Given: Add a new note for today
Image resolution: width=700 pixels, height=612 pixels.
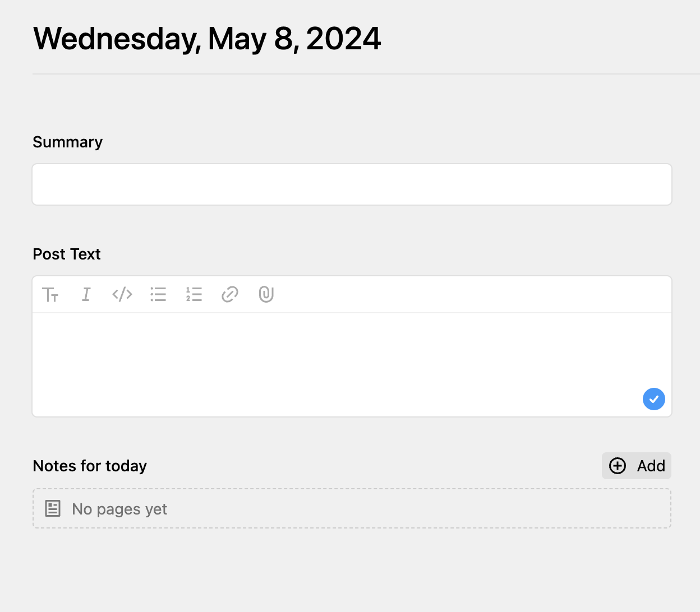Looking at the screenshot, I should (x=637, y=466).
